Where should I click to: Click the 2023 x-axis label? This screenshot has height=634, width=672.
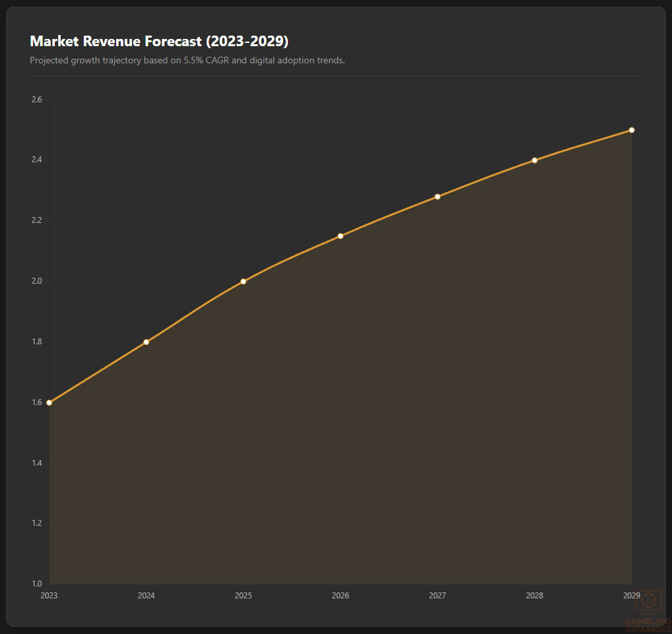[49, 596]
